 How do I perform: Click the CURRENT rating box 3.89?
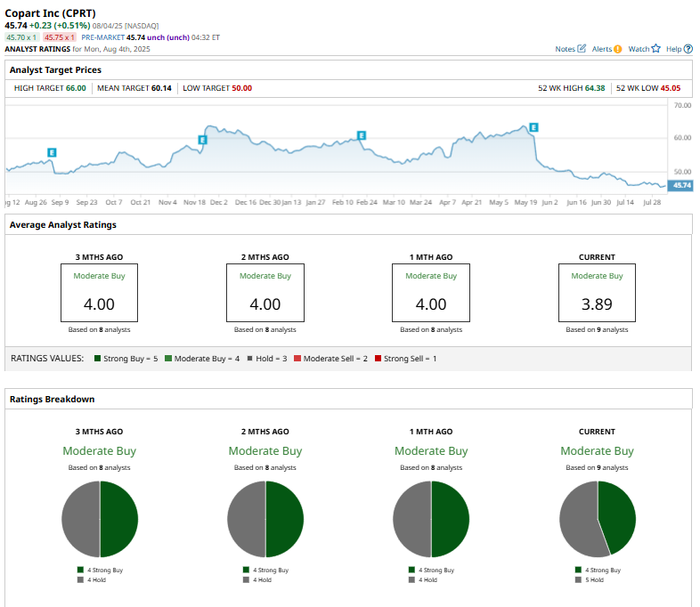[597, 293]
